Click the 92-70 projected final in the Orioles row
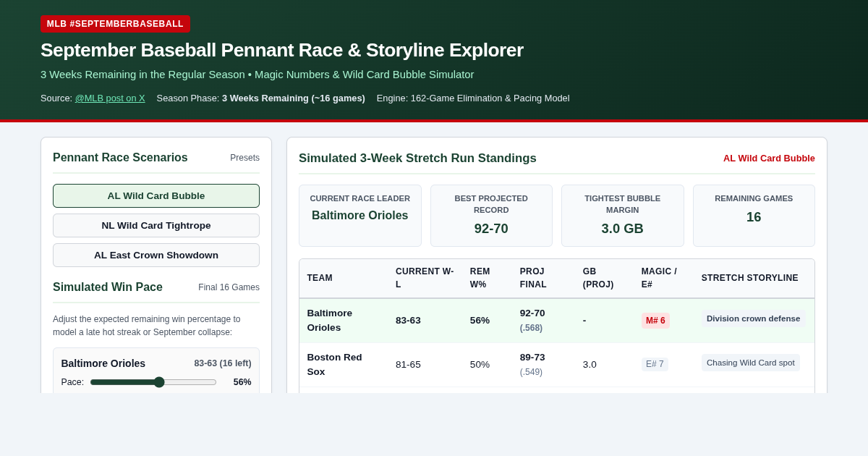The height and width of the screenshot is (456, 868). (532, 313)
